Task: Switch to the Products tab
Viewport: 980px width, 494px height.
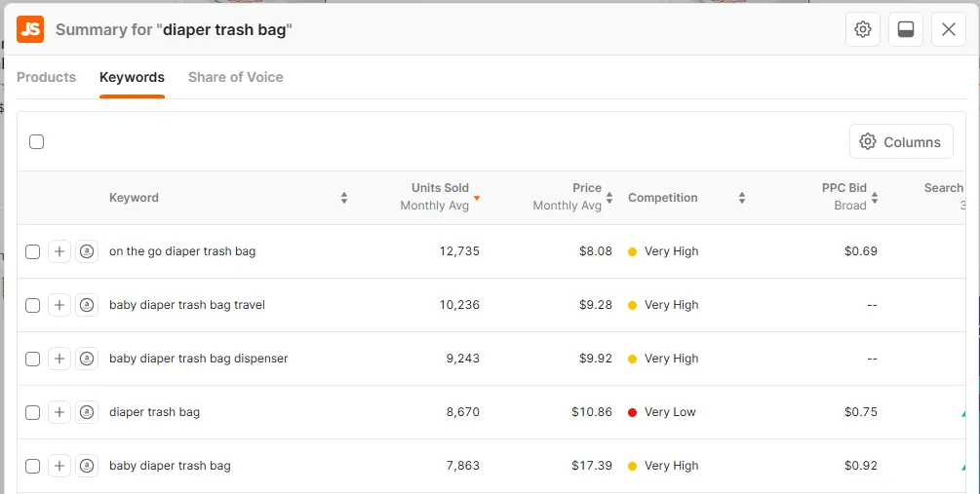Action: point(46,77)
